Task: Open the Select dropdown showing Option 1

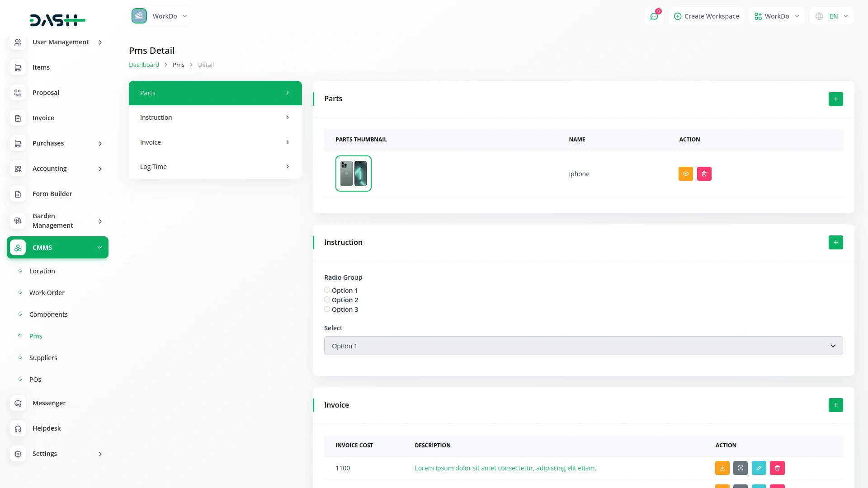Action: [583, 346]
